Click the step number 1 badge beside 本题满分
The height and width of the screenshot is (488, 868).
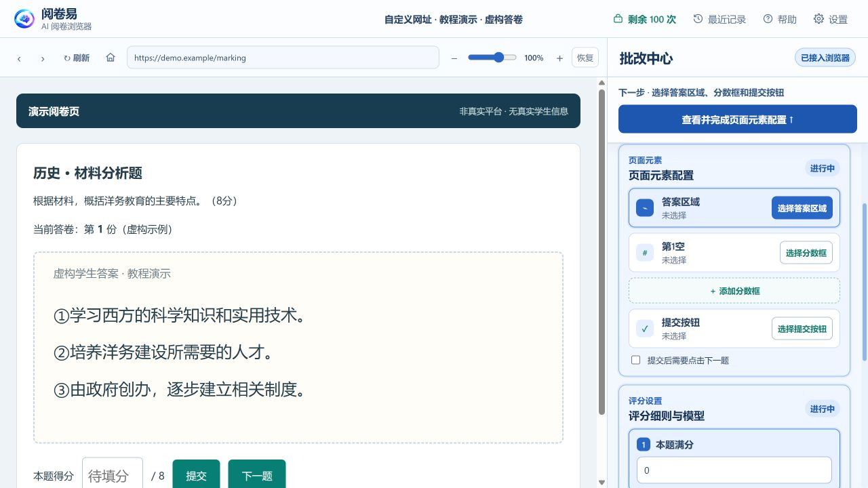[x=644, y=445]
